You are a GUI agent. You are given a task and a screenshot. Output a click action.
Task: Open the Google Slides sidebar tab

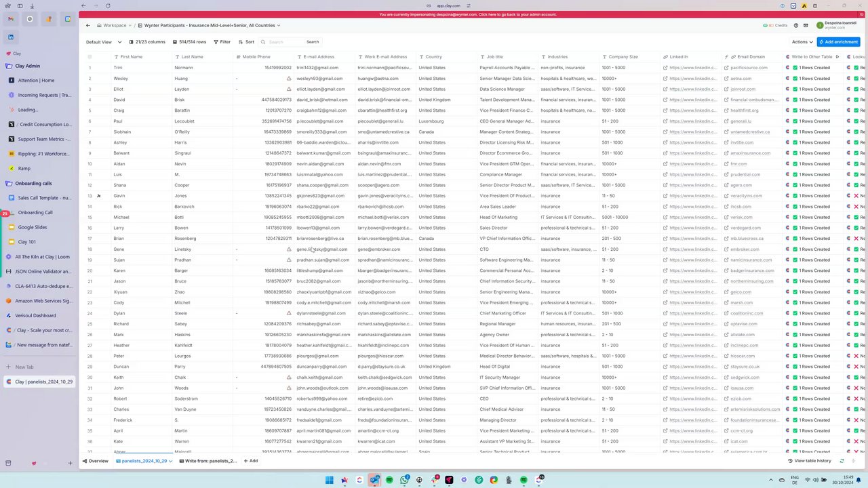pyautogui.click(x=39, y=227)
